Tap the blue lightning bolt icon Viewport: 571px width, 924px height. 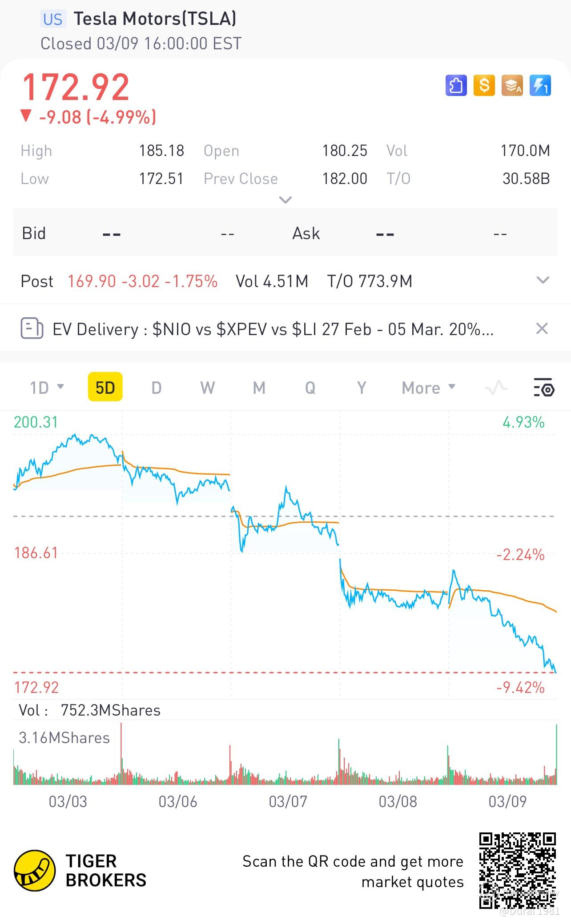(540, 85)
